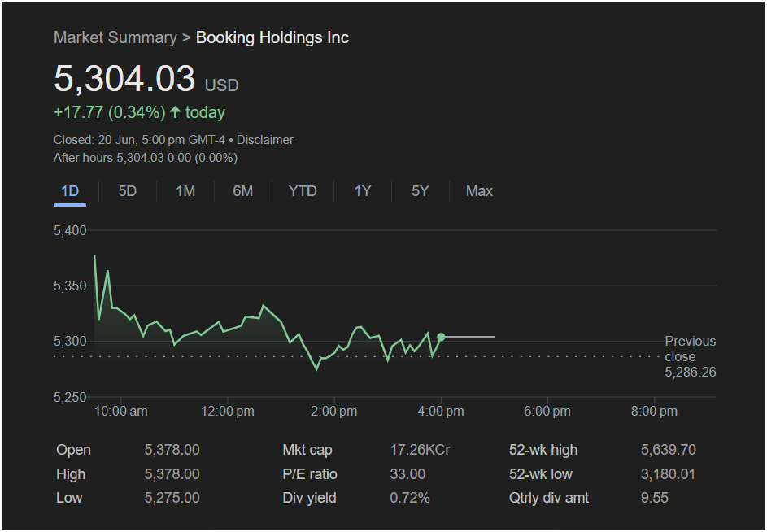Click the USD currency label
This screenshot has height=532, width=767.
pos(221,85)
